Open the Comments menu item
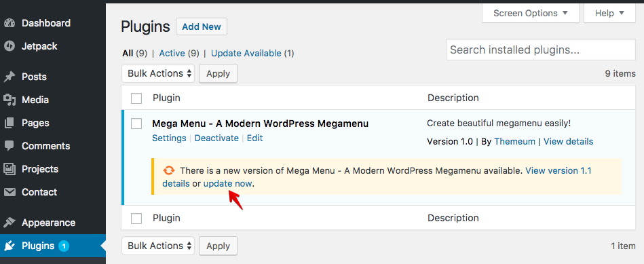The width and height of the screenshot is (644, 264). click(52, 146)
